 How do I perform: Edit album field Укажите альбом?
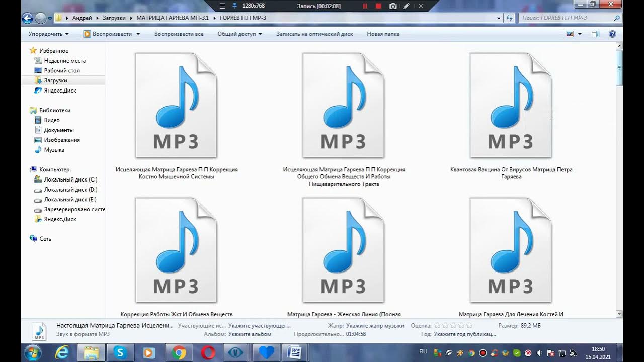250,334
